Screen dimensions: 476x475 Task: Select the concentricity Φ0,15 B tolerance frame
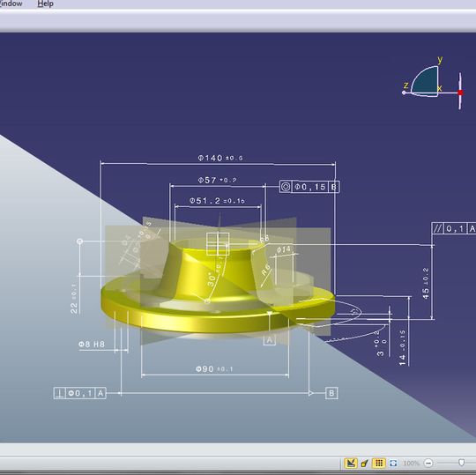click(x=309, y=187)
